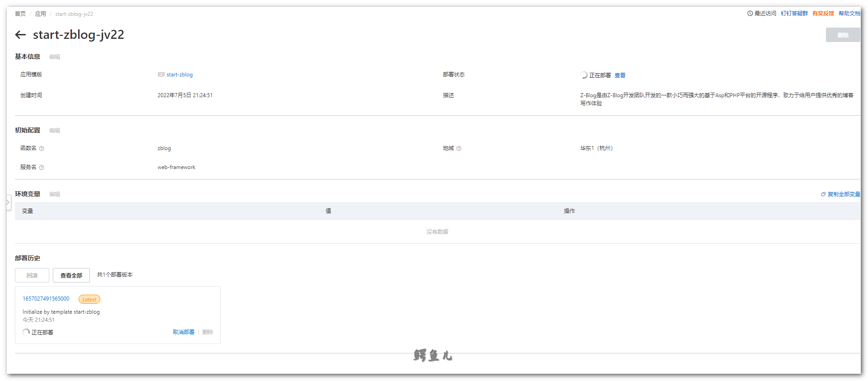This screenshot has width=868, height=381.
Task: Click the Z-Blog description text
Action: 717,99
